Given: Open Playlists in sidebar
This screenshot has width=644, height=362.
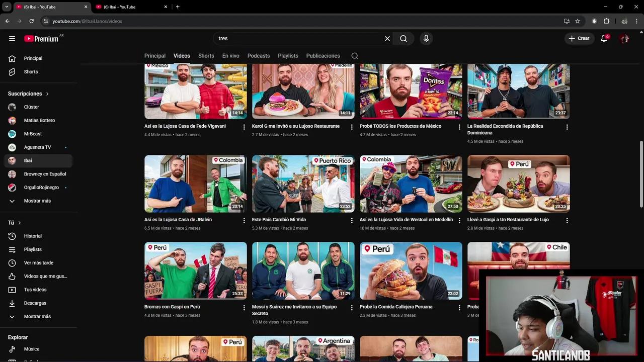Looking at the screenshot, I should (x=39, y=249).
